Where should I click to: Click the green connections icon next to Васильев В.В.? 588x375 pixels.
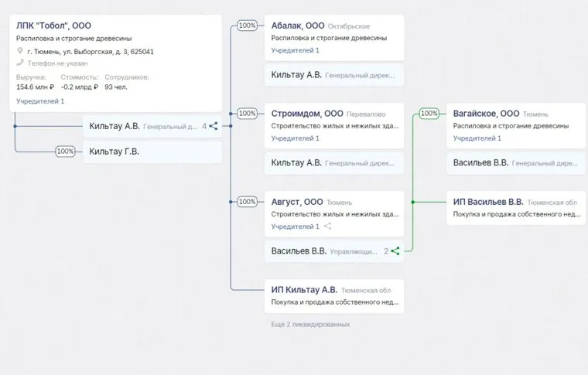coord(395,251)
